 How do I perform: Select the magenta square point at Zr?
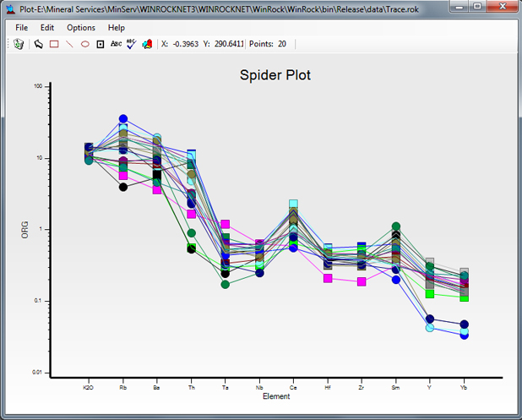[362, 282]
